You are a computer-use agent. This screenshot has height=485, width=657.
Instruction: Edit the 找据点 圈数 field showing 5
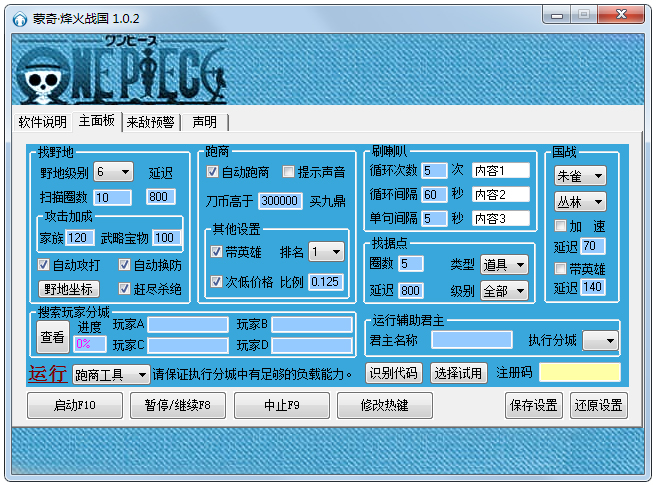click(411, 263)
